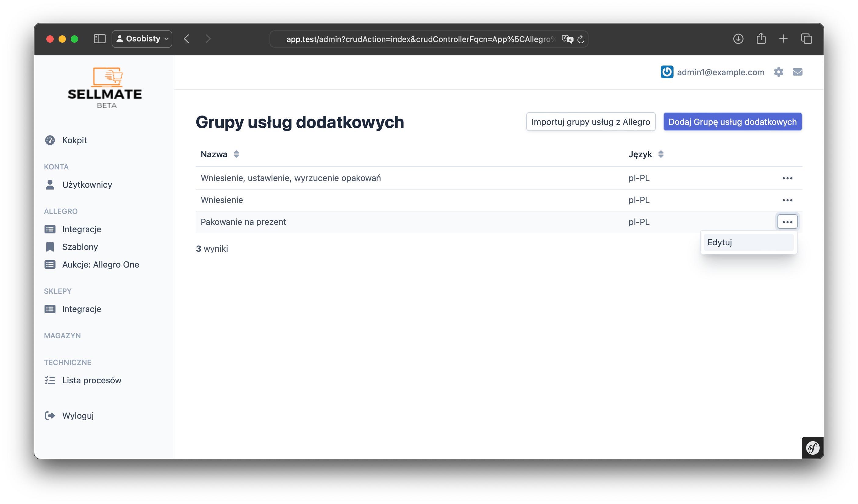Open Safari downloads icon
The width and height of the screenshot is (858, 504).
tap(738, 39)
